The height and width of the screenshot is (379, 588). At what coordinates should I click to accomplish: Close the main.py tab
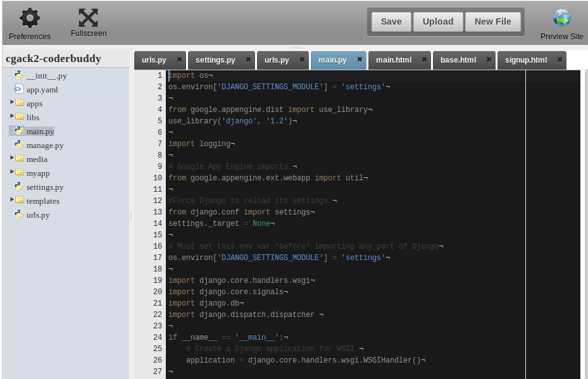pyautogui.click(x=360, y=59)
